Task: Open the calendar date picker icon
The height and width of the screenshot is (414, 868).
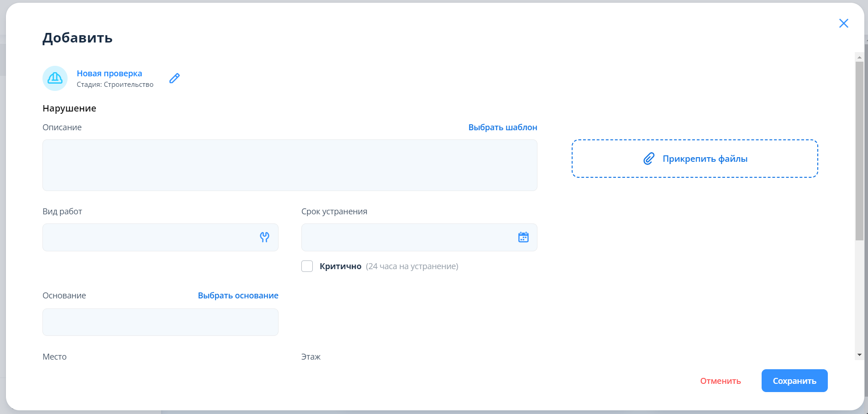Action: (523, 237)
